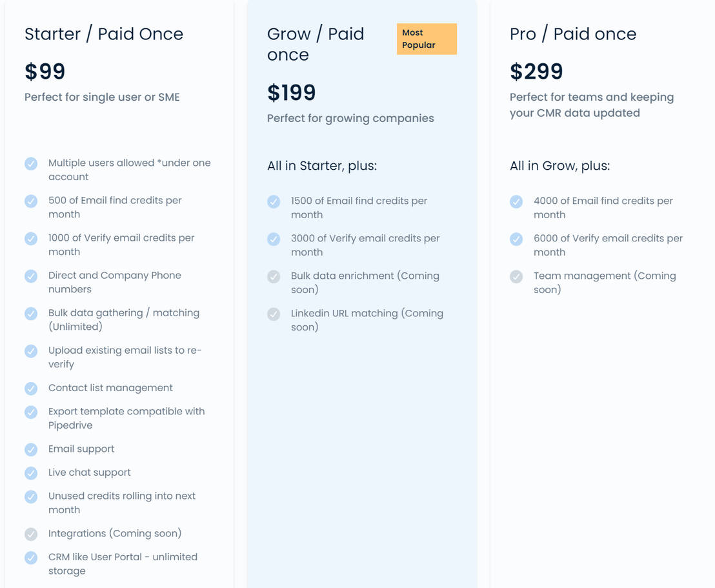This screenshot has height=588, width=715.
Task: Click the Most Popular badge
Action: pos(427,39)
